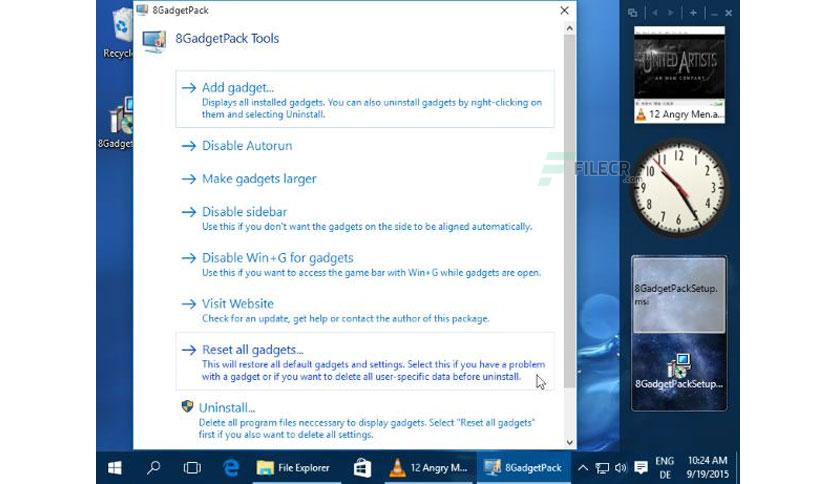Close the 8GadgetPack window
The width and height of the screenshot is (836, 484).
point(565,10)
